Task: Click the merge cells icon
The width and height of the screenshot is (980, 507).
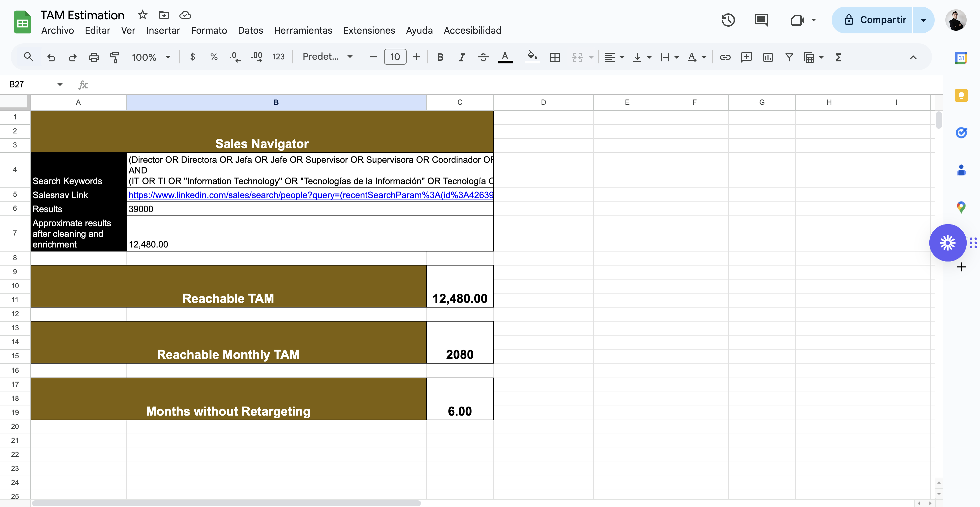Action: pos(577,57)
